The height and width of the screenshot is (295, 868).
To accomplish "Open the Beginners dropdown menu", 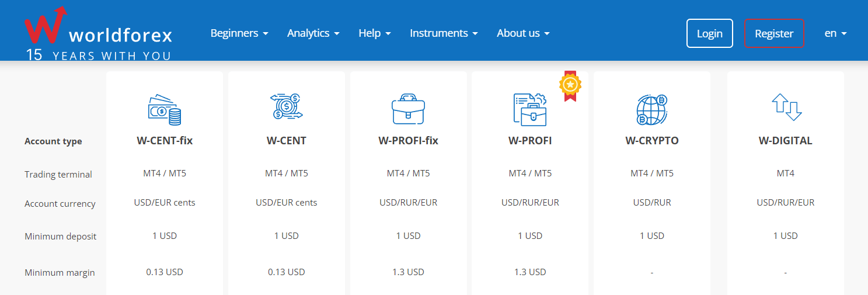I will click(239, 33).
